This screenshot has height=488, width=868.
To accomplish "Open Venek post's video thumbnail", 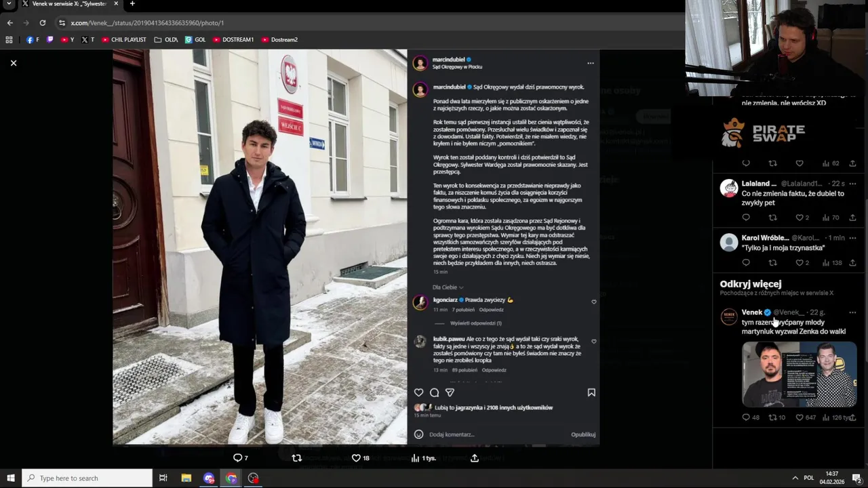I will (x=800, y=374).
